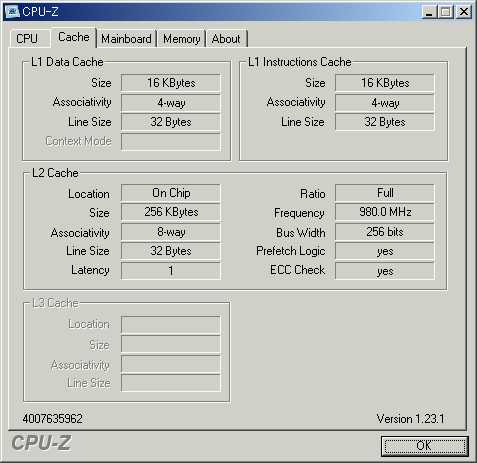Viewport: 477px width, 463px height.
Task: Click L2 Ratio value Full
Action: coord(385,193)
